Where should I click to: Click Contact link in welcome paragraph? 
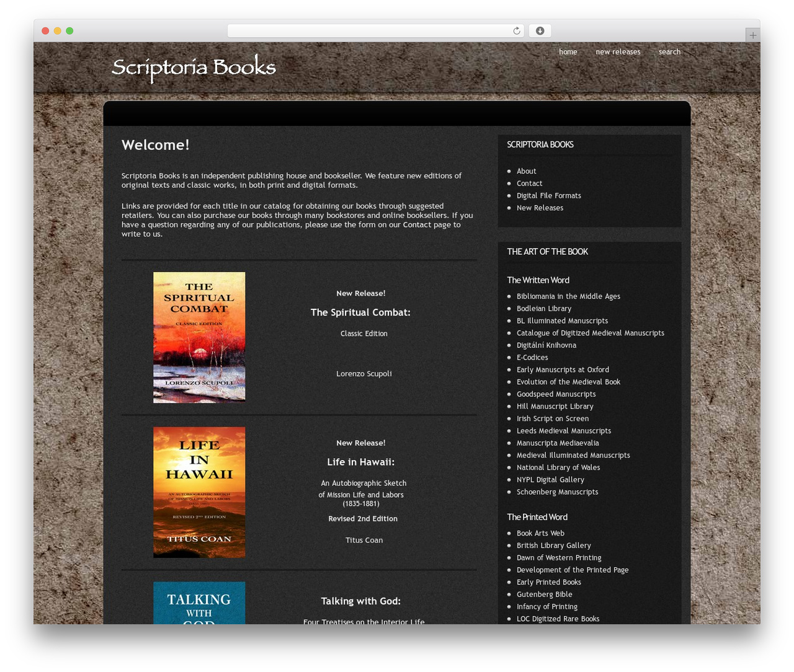point(417,224)
